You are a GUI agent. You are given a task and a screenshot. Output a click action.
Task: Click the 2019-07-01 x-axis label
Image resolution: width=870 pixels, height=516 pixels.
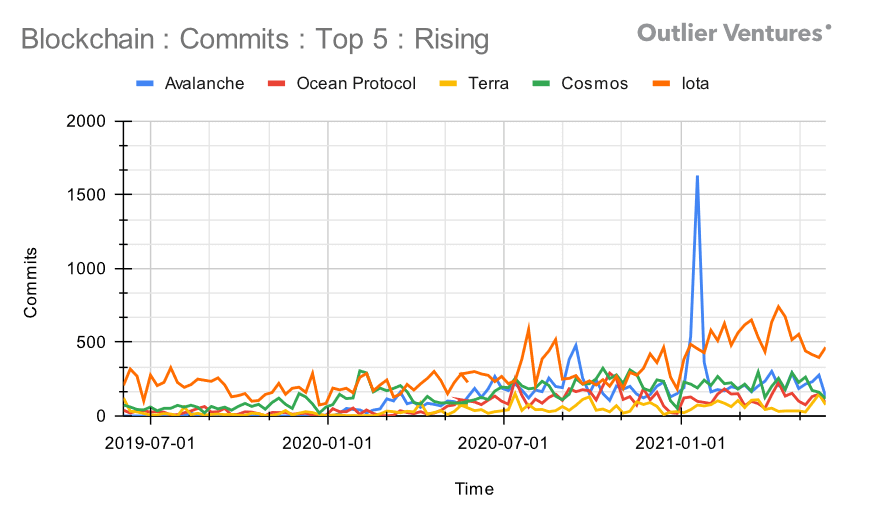click(150, 443)
